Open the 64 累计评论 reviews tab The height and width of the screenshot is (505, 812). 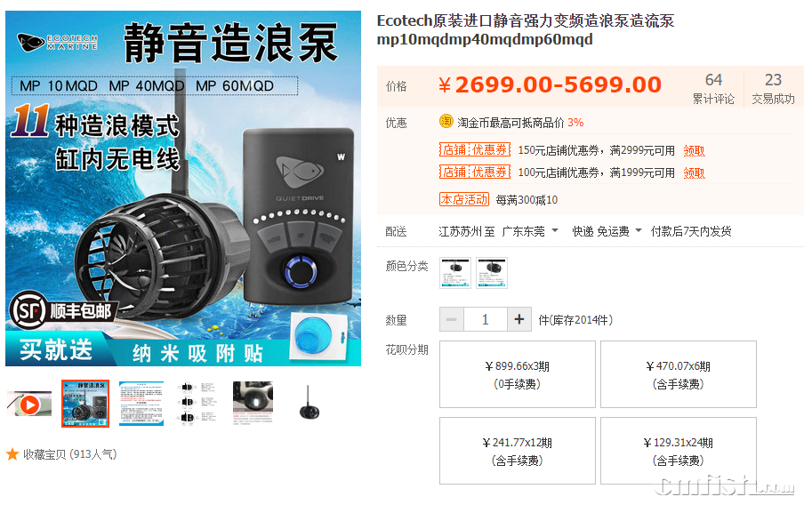713,88
